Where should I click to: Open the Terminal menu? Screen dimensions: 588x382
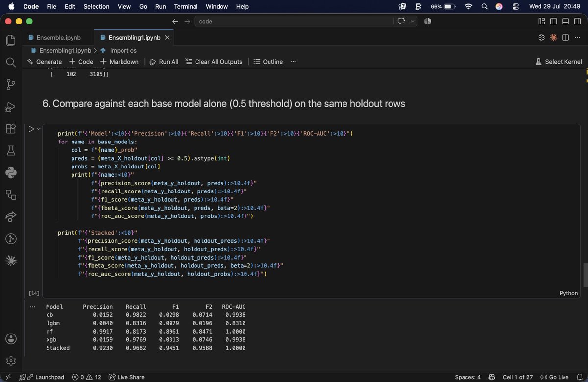(186, 6)
